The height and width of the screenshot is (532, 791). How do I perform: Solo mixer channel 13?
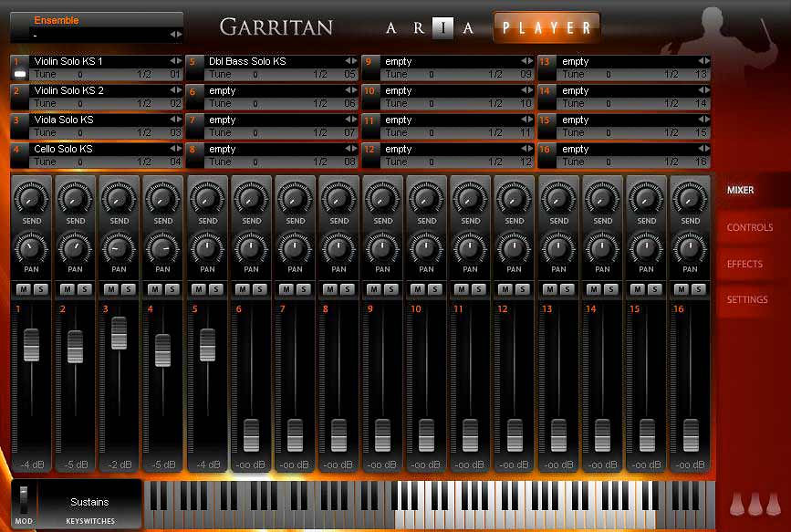click(567, 289)
